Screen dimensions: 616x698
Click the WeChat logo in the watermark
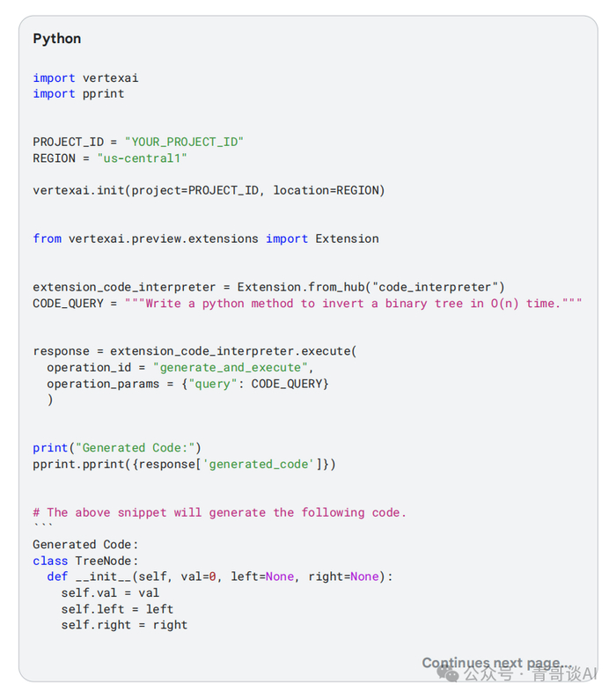click(449, 675)
